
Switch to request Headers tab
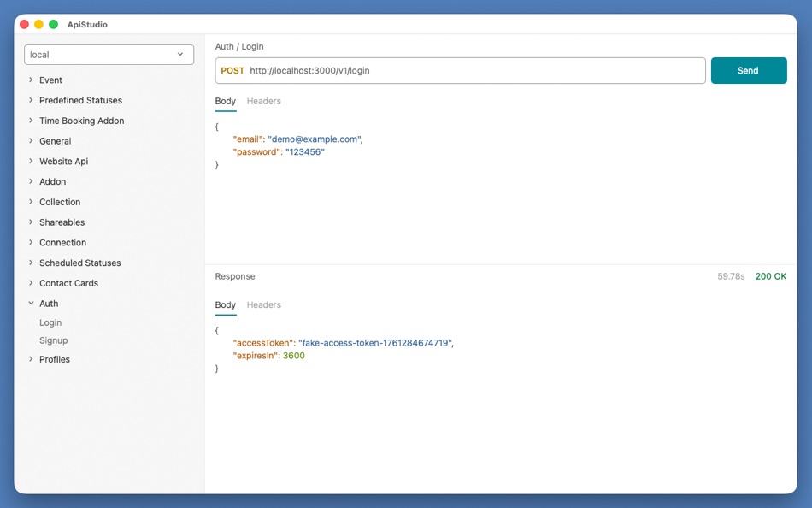coord(263,101)
